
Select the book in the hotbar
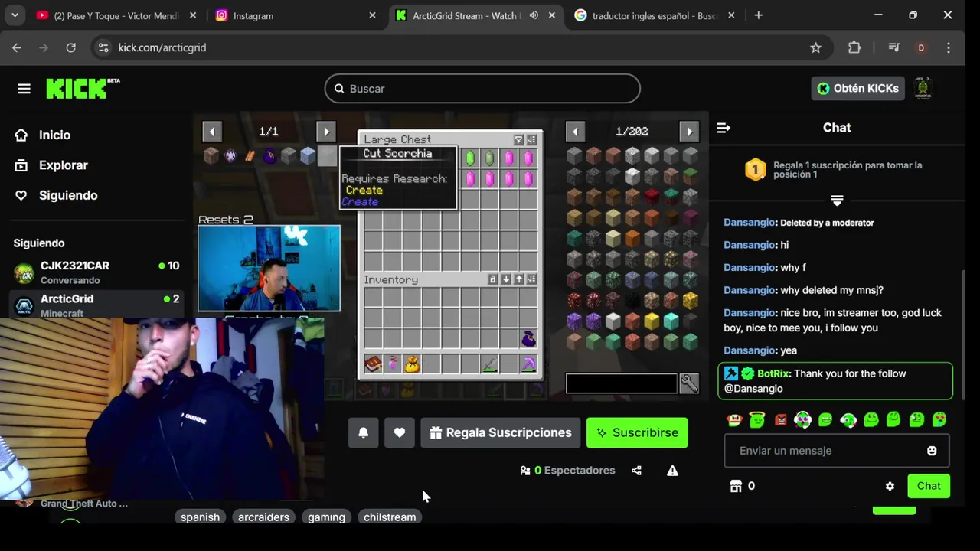373,365
